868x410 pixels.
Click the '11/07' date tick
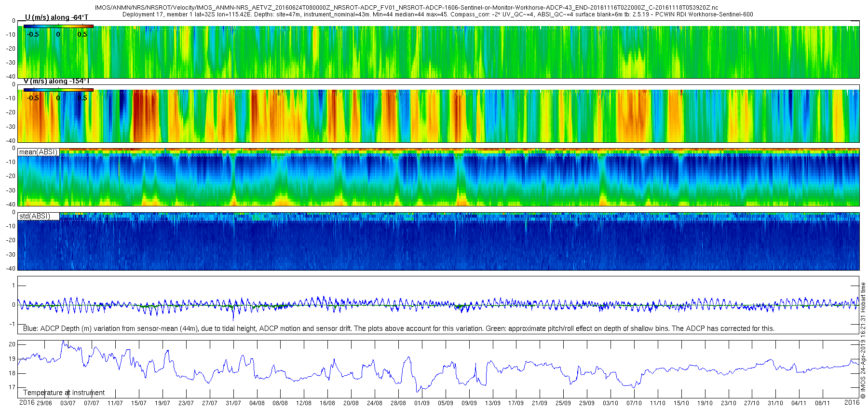(115, 403)
